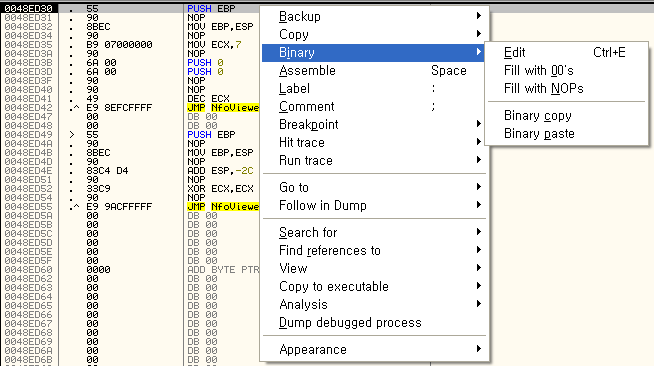Click hex bytes 83C4 D4

tap(107, 170)
